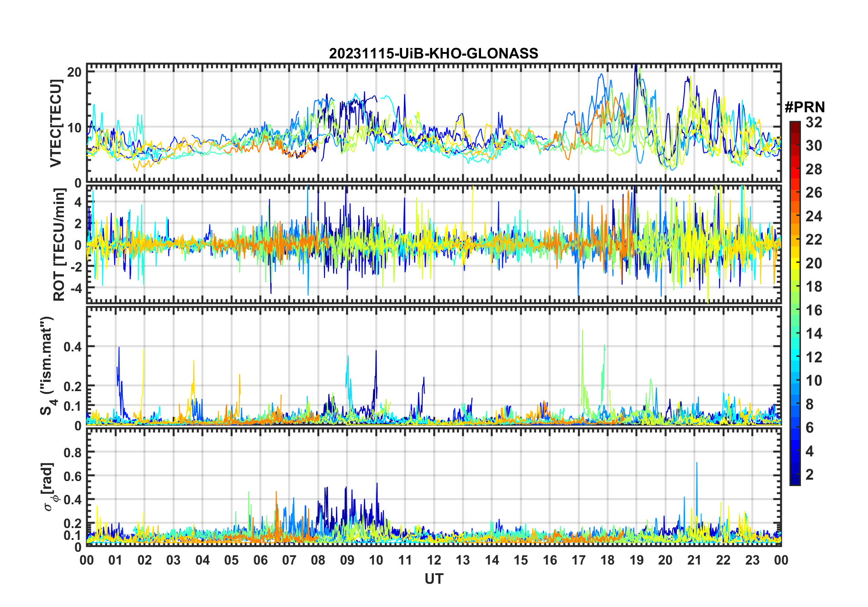868x607 pixels.
Task: Select the "-4" tick on ROT axis
Action: [x=75, y=288]
